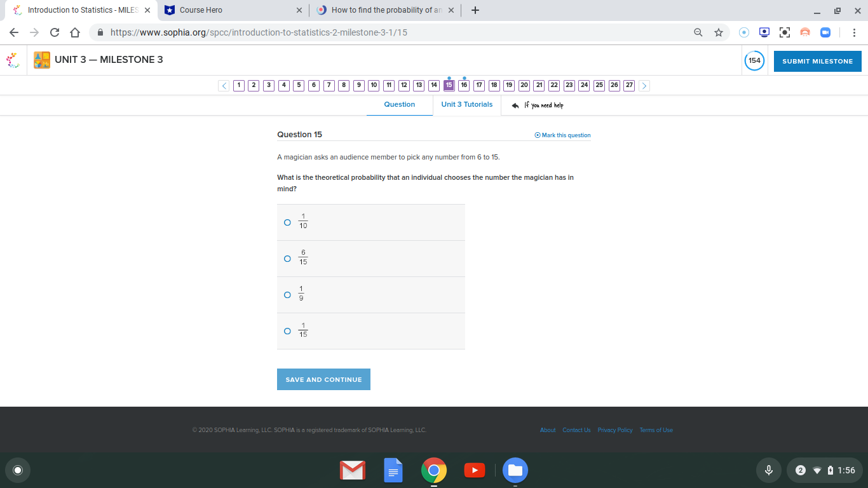
Task: Close the 'How to find the probability' tab
Action: [451, 10]
